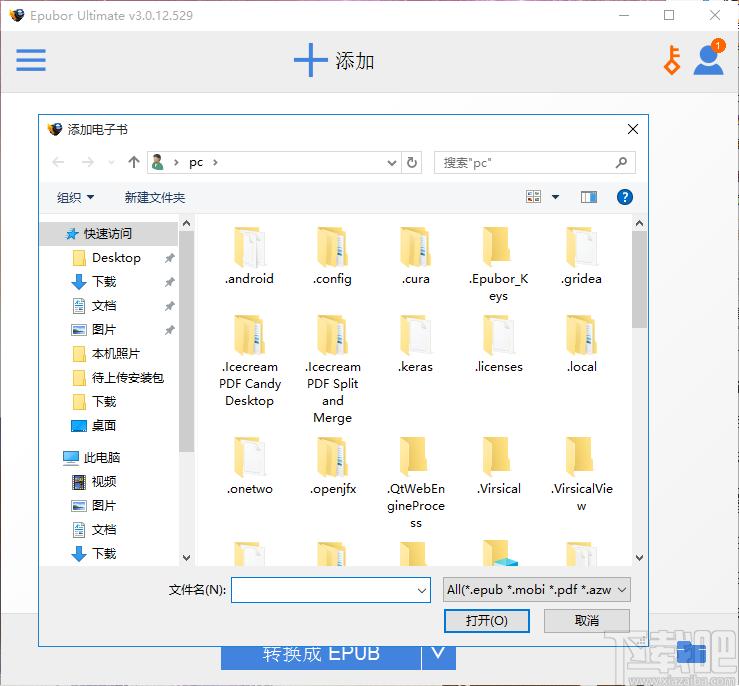The height and width of the screenshot is (686, 739).
Task: Select 快速访问 in the navigation pane
Action: 108,234
